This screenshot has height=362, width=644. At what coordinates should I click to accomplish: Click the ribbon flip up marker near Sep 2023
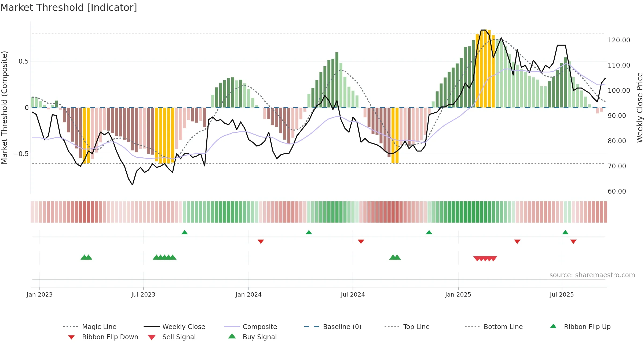point(185,232)
